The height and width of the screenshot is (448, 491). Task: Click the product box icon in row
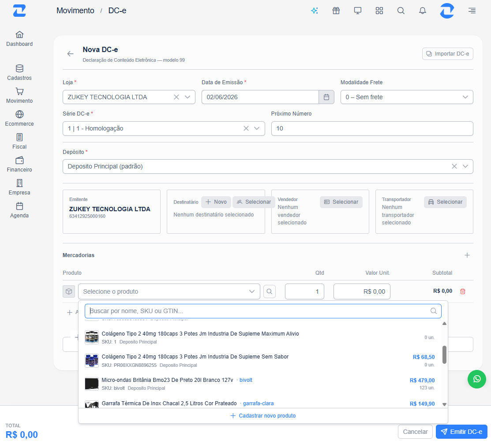coord(69,291)
